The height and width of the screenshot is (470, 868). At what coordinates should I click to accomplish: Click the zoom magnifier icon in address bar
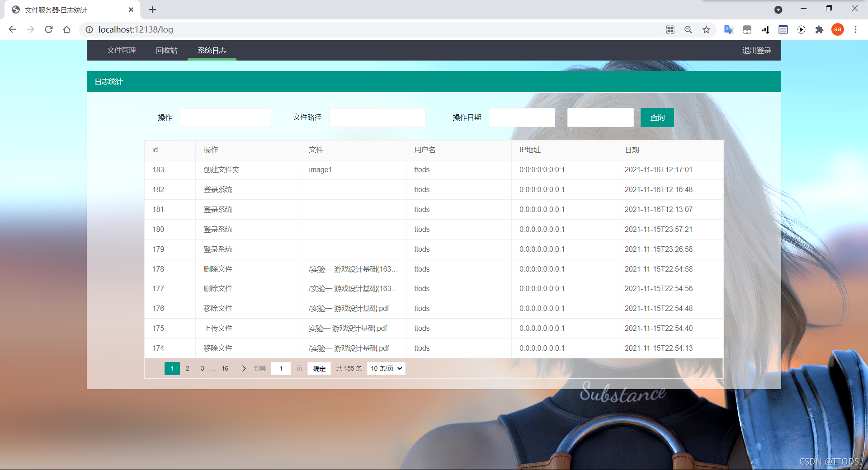coord(688,29)
